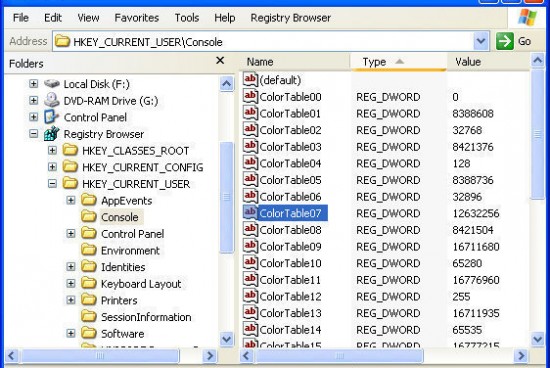Open the File menu
Viewport: 550px width, 368px height.
click(x=21, y=18)
